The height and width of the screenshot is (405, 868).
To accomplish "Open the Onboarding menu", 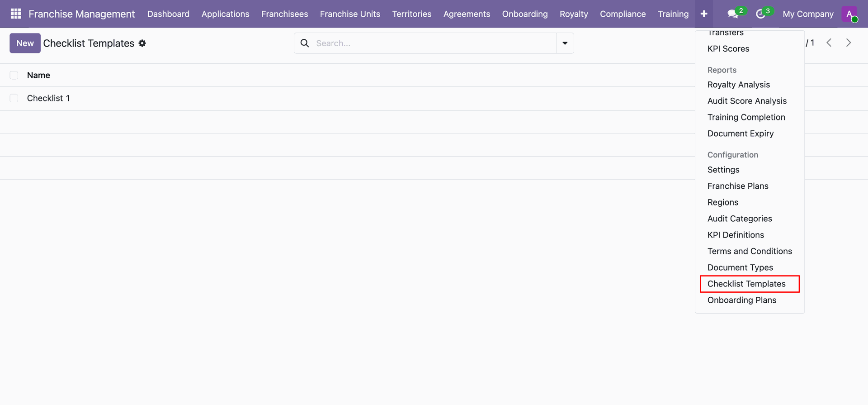I will click(525, 14).
